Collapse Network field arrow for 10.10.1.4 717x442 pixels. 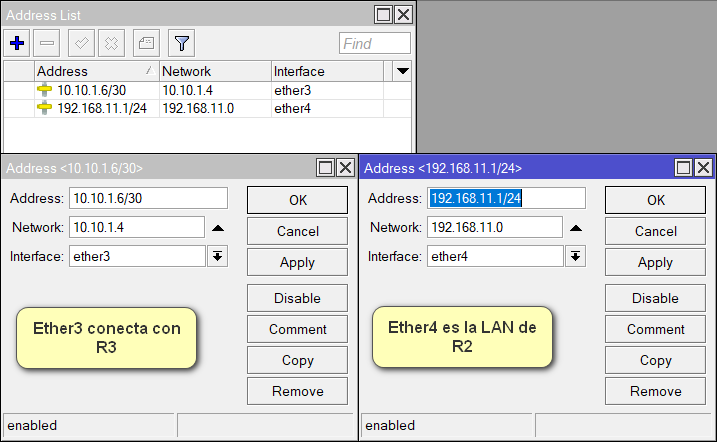coord(218,228)
